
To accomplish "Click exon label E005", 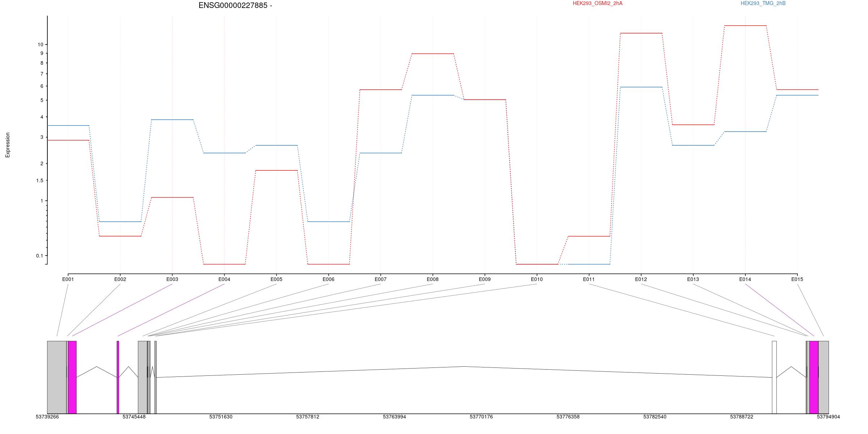I will click(276, 279).
